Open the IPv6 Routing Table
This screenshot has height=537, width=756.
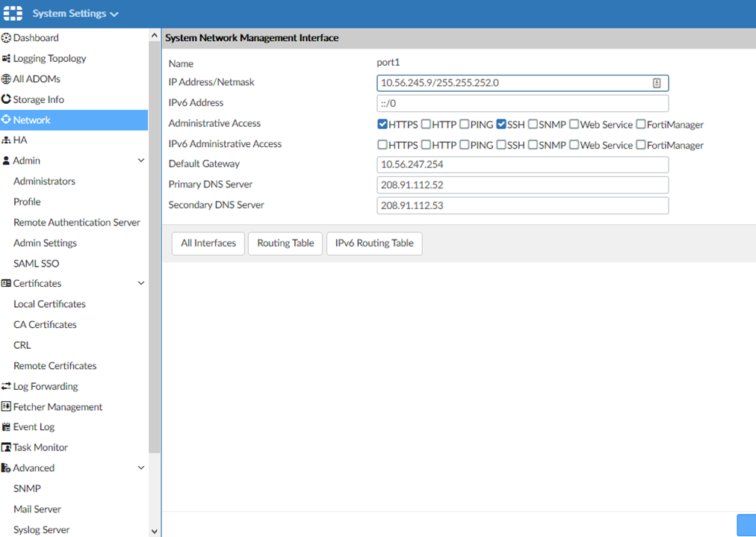tap(374, 243)
